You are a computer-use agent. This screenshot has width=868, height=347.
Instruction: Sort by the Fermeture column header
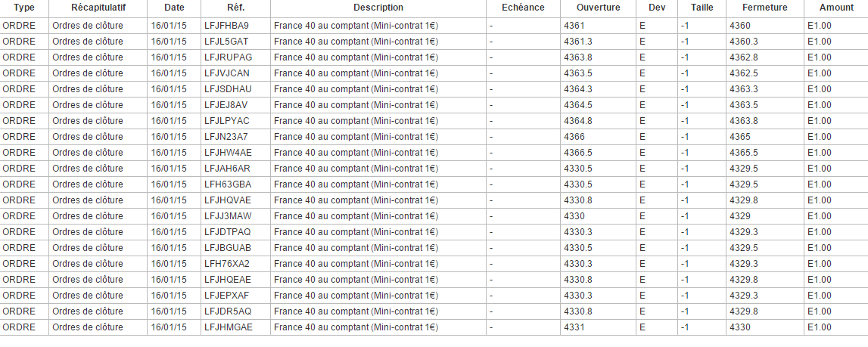click(764, 8)
